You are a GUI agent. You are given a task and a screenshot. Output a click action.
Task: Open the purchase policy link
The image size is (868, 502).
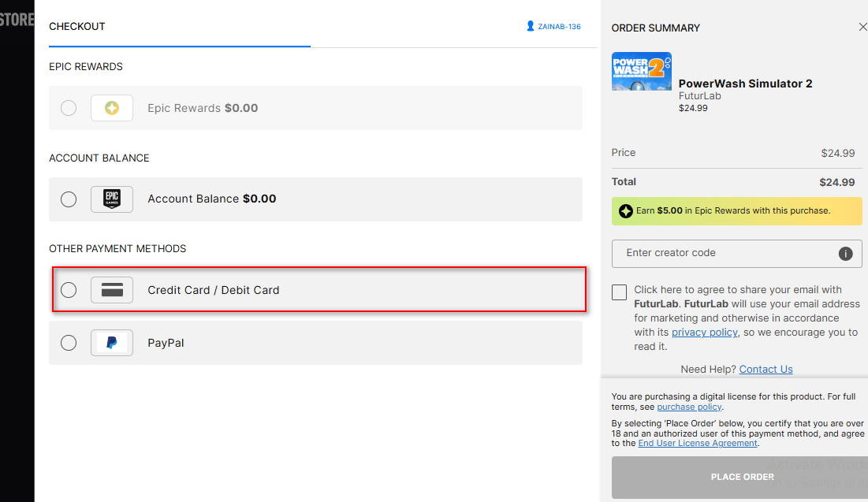689,407
